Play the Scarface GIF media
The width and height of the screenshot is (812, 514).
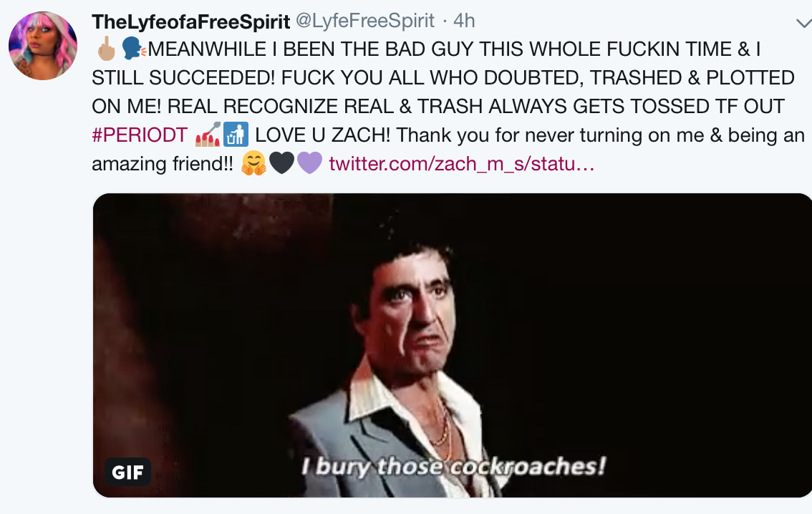click(452, 345)
